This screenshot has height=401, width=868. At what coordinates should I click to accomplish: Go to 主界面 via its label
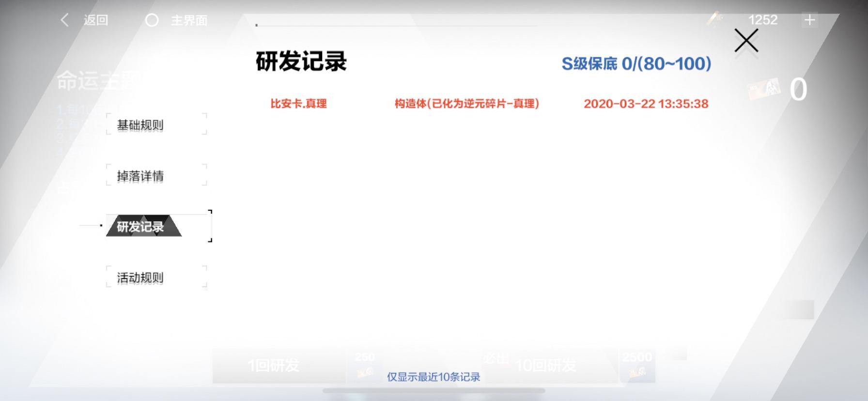pyautogui.click(x=189, y=20)
